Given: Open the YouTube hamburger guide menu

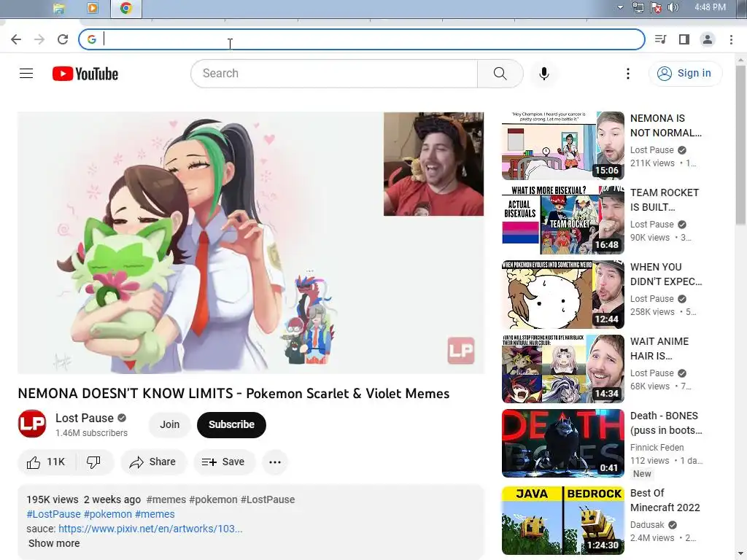Looking at the screenshot, I should point(26,74).
